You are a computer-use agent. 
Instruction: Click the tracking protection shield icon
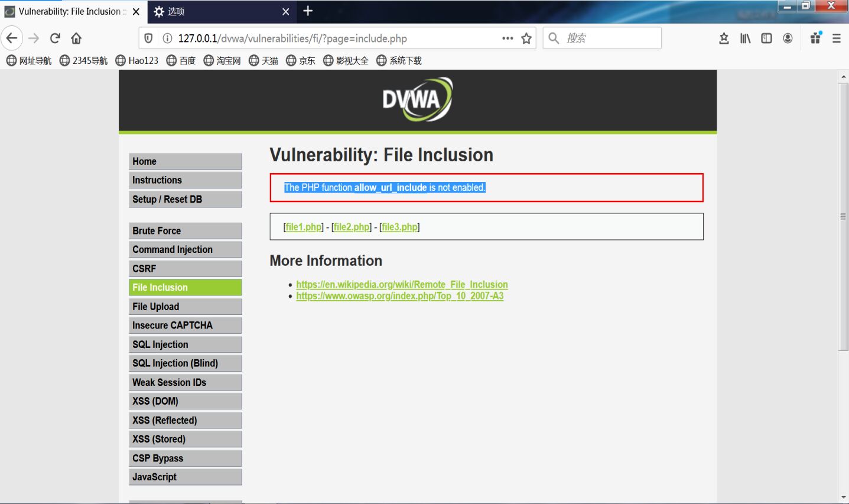[x=148, y=37]
